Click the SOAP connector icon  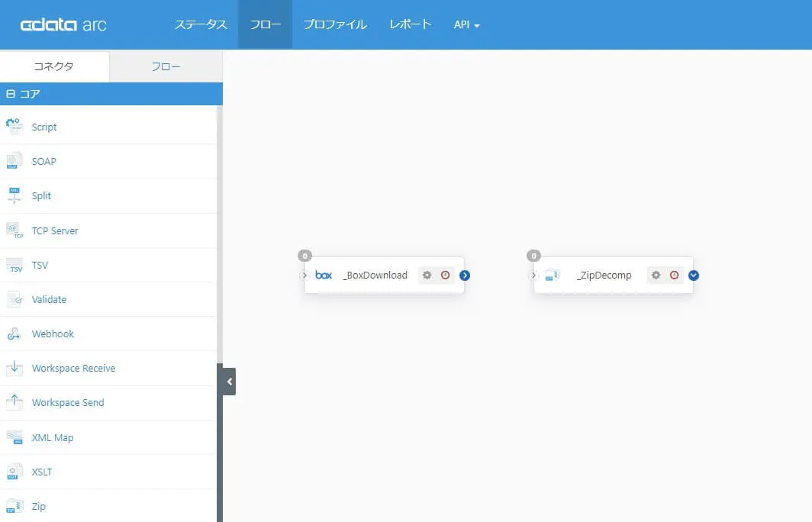[x=14, y=161]
